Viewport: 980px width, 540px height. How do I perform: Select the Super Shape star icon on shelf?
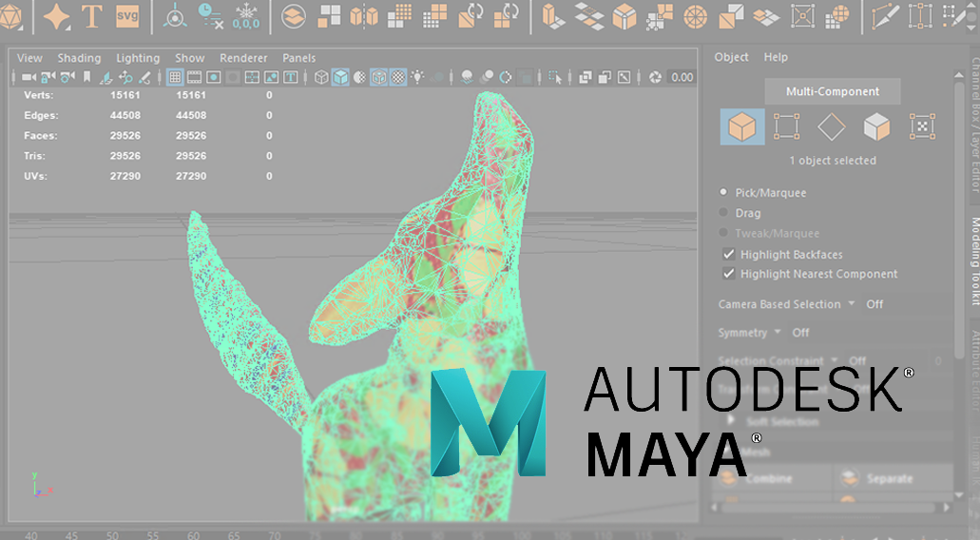tap(56, 16)
